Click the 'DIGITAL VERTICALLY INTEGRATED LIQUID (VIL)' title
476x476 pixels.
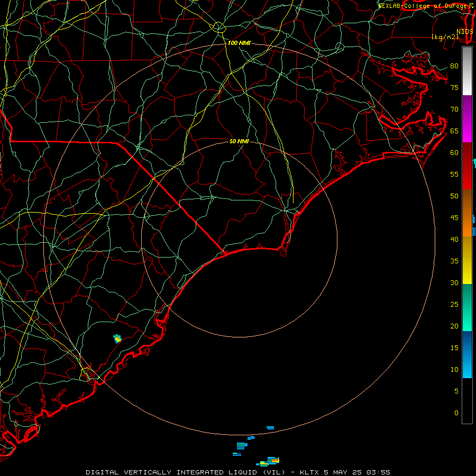[186, 472]
